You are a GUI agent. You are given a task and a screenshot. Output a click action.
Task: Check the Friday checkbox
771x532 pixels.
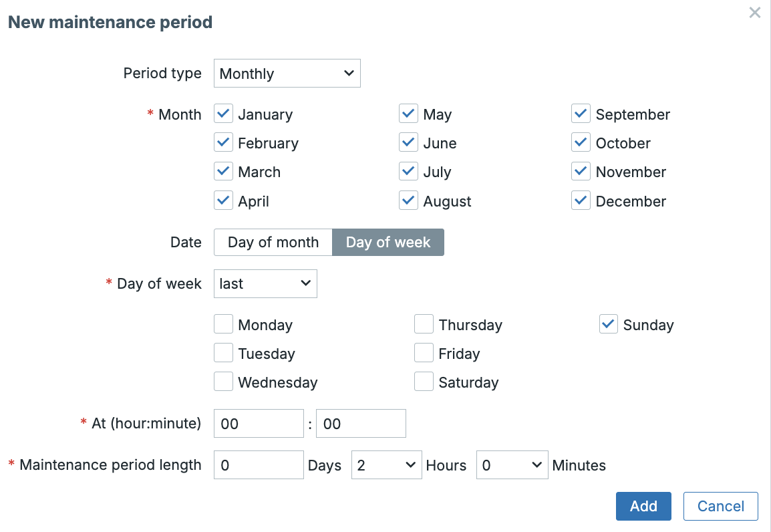click(x=424, y=354)
